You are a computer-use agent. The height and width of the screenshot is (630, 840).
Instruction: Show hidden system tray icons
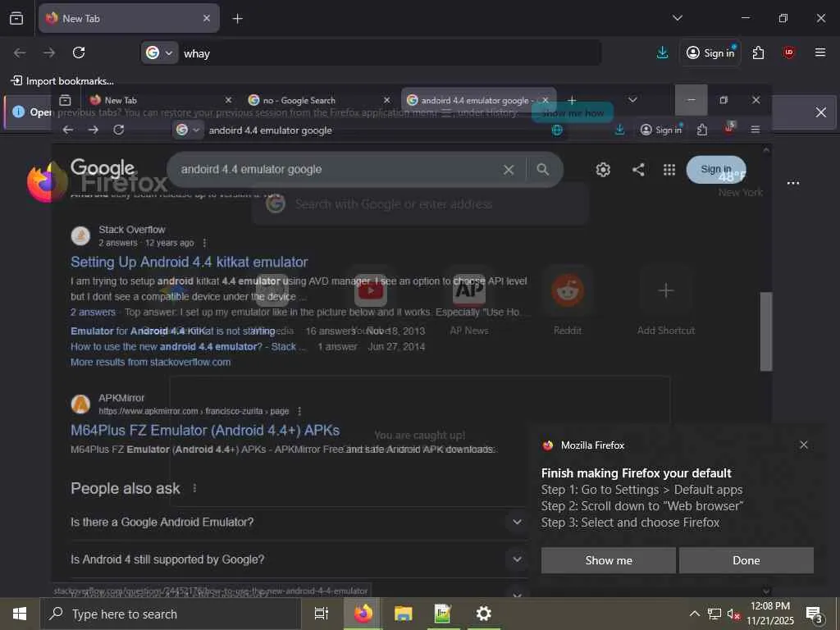(694, 614)
